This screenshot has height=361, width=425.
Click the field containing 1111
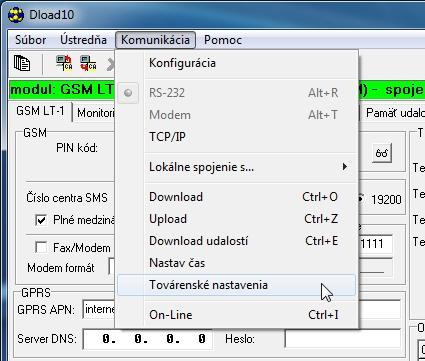tap(375, 244)
